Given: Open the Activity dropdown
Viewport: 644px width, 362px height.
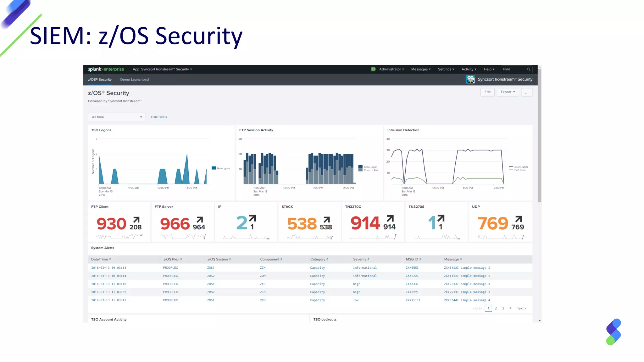Looking at the screenshot, I should pos(469,69).
